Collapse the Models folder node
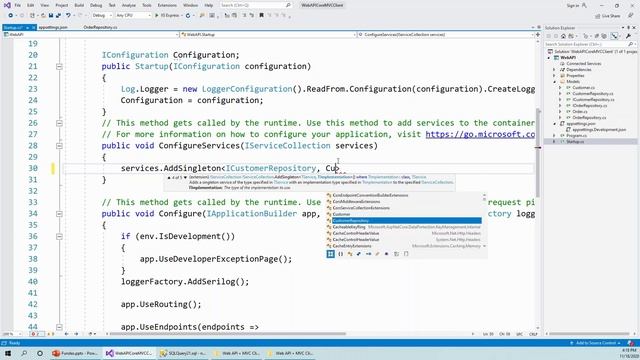 click(554, 82)
